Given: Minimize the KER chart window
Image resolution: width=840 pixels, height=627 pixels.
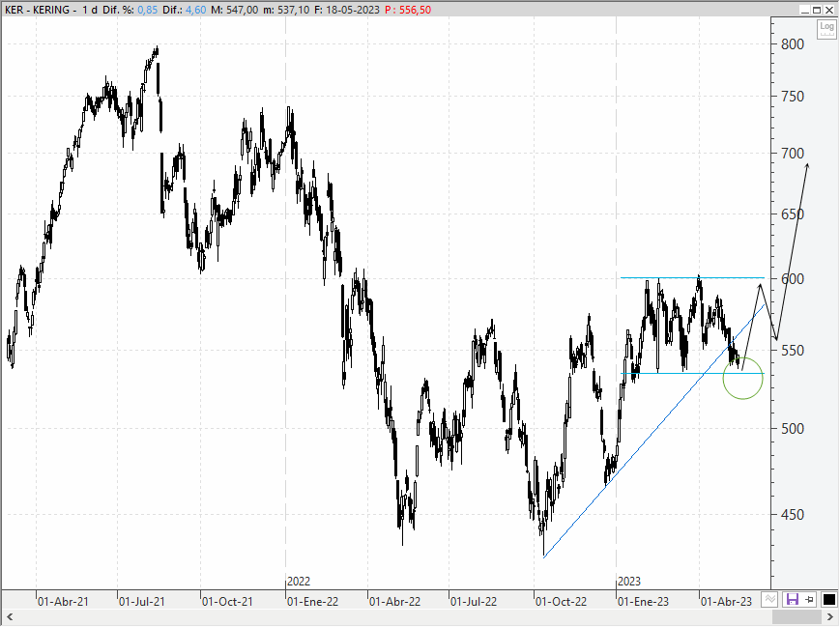Looking at the screenshot, I should (805, 10).
